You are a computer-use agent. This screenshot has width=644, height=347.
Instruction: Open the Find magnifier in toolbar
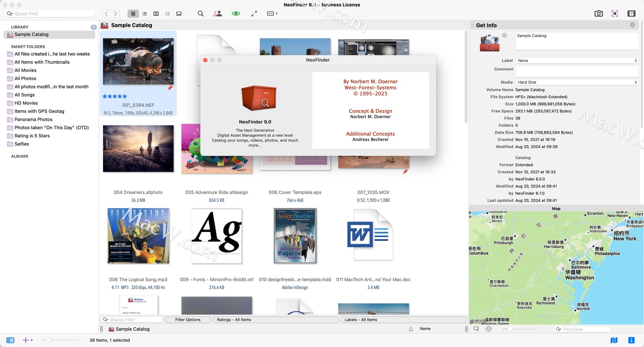coord(200,14)
